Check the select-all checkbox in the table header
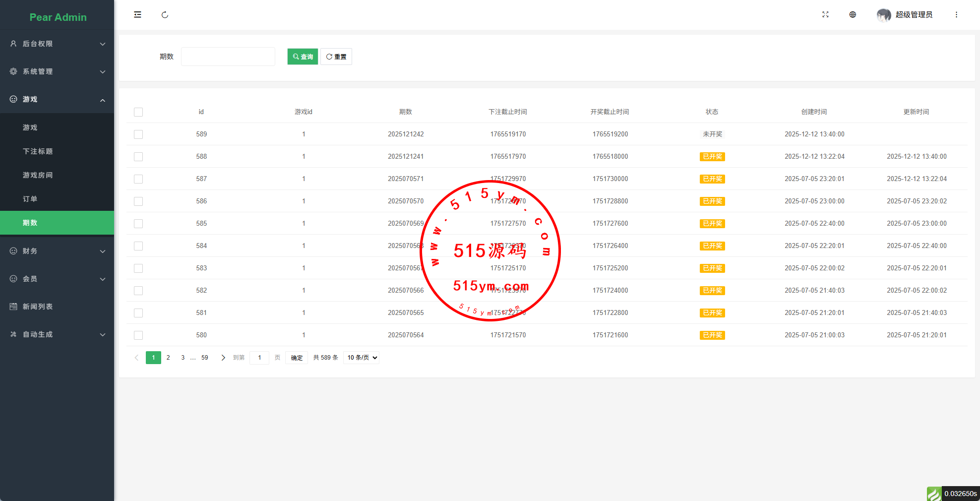This screenshot has width=980, height=501. (138, 112)
